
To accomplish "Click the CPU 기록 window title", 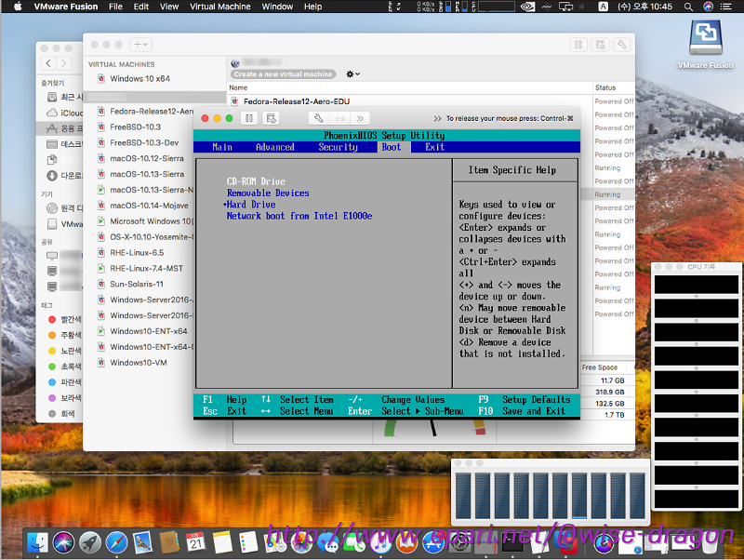I will coord(701,267).
